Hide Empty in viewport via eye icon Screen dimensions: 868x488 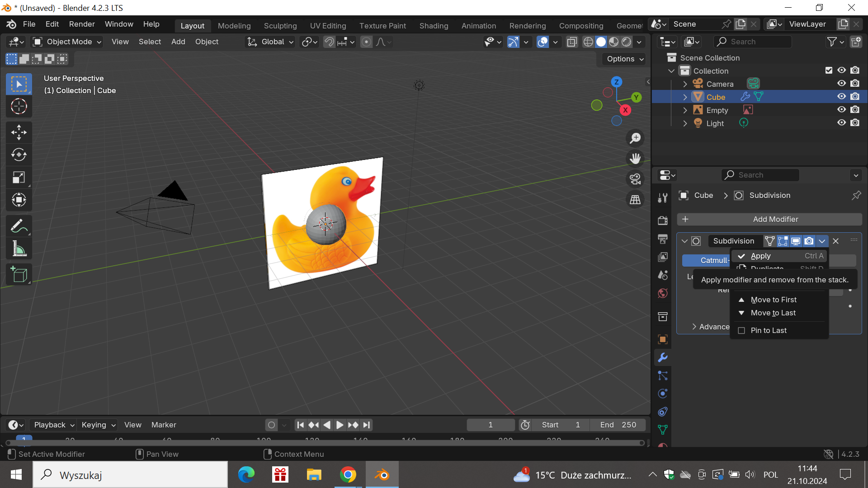click(x=841, y=110)
